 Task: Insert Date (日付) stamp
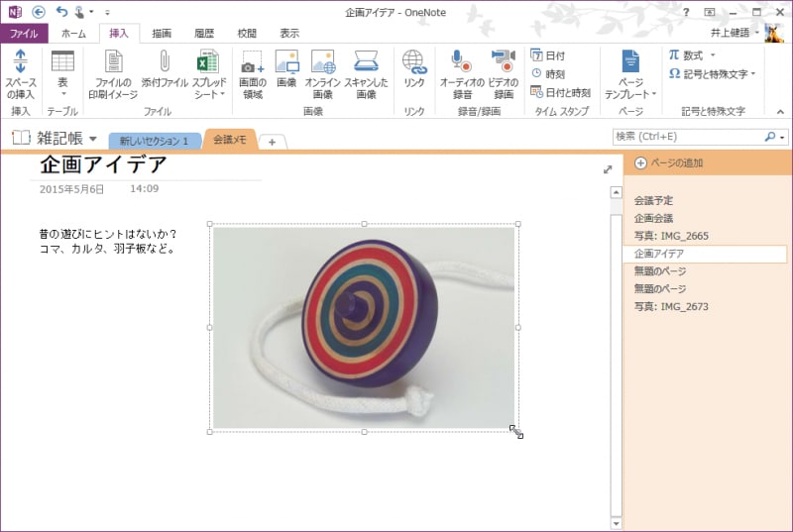click(548, 55)
